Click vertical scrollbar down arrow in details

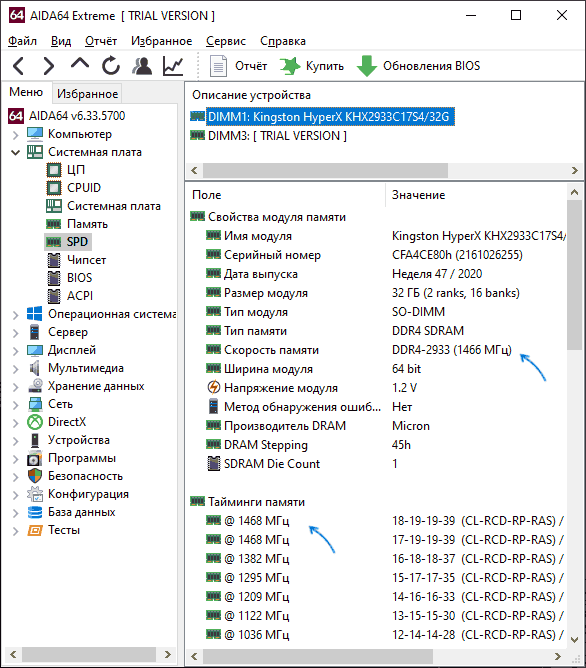(x=575, y=640)
